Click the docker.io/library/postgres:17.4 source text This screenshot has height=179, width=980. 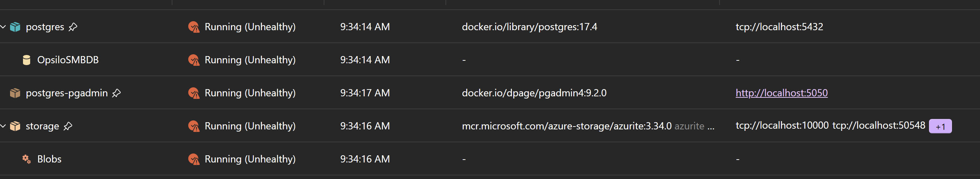tap(529, 27)
